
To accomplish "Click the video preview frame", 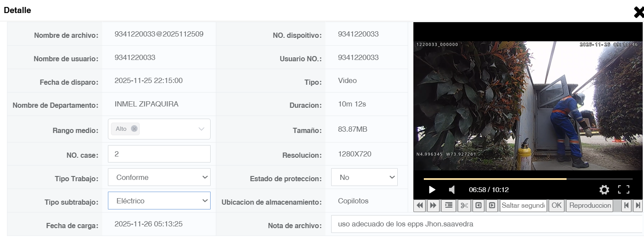I will pos(528,106).
